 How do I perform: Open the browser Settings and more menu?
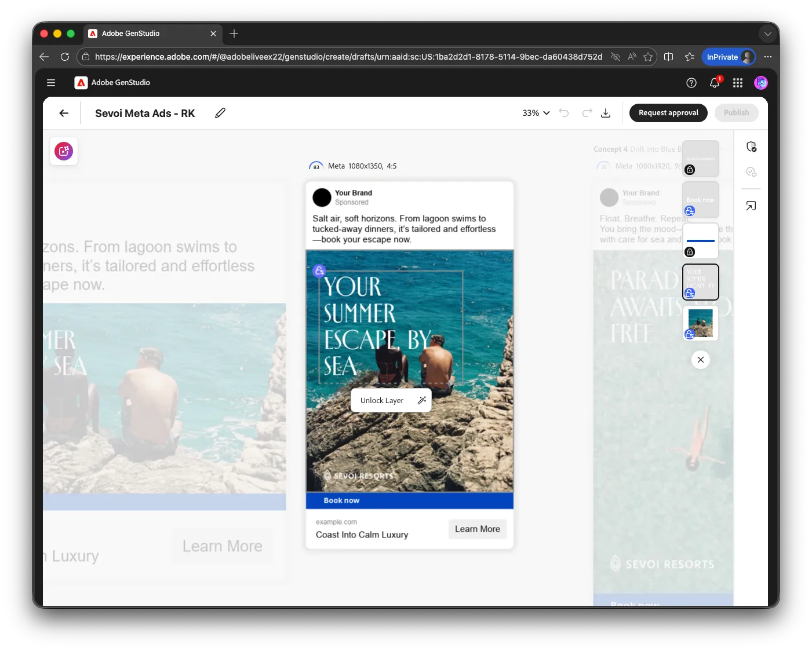coord(768,57)
